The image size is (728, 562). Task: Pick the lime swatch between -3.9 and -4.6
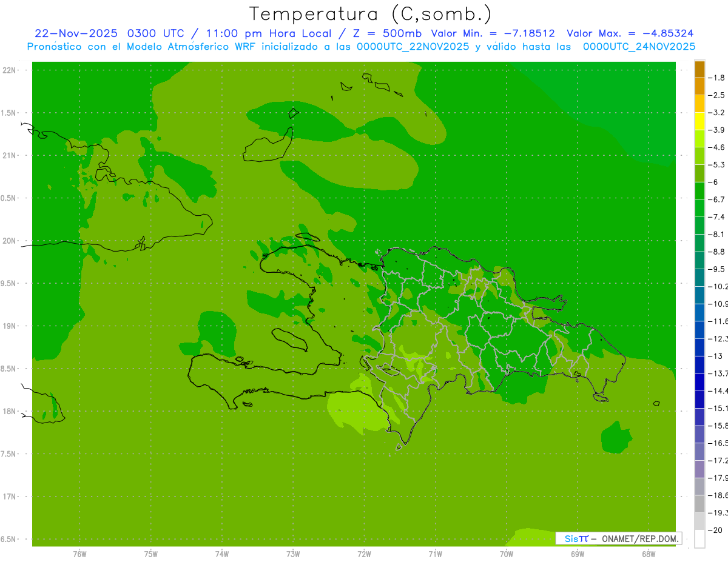700,139
